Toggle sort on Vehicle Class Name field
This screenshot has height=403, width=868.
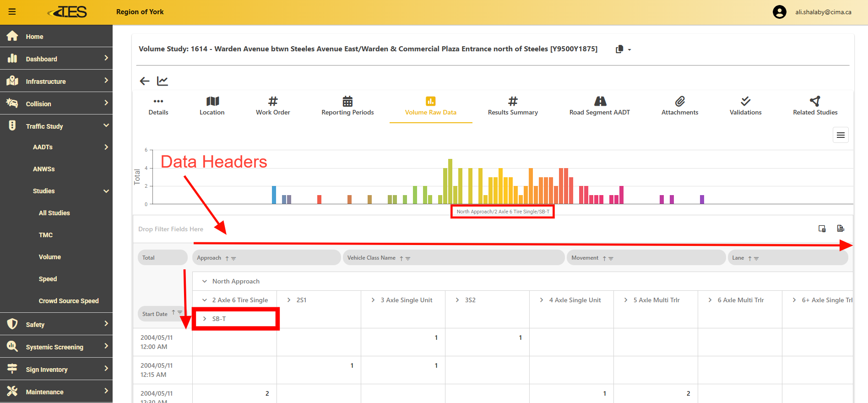tap(401, 258)
